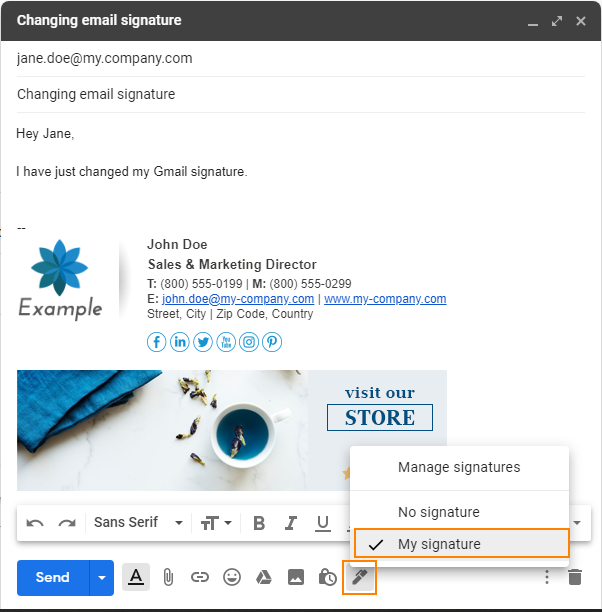Open the text size dropdown
The height and width of the screenshot is (612, 602).
pyautogui.click(x=217, y=522)
